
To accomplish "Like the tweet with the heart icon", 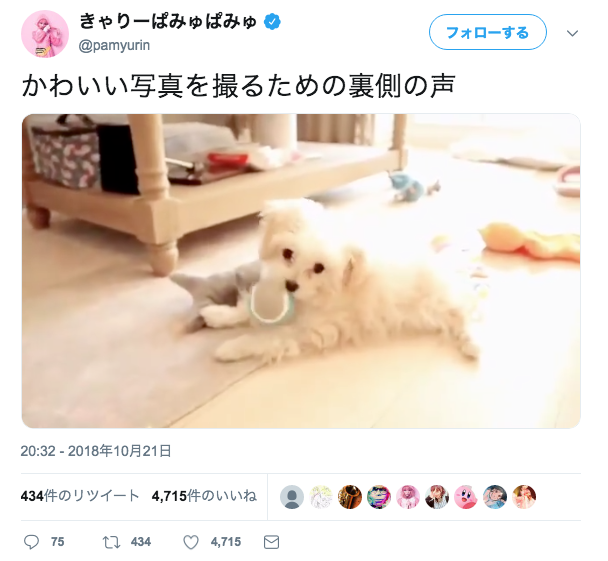I will point(191,542).
